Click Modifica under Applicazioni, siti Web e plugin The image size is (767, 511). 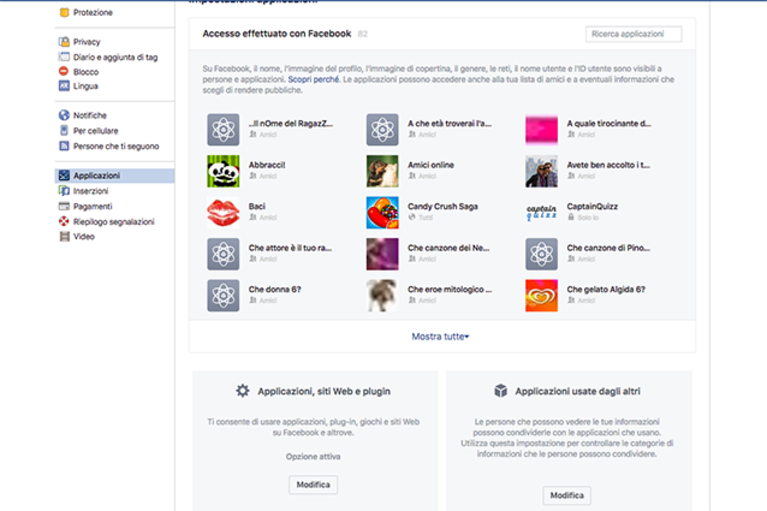point(313,485)
